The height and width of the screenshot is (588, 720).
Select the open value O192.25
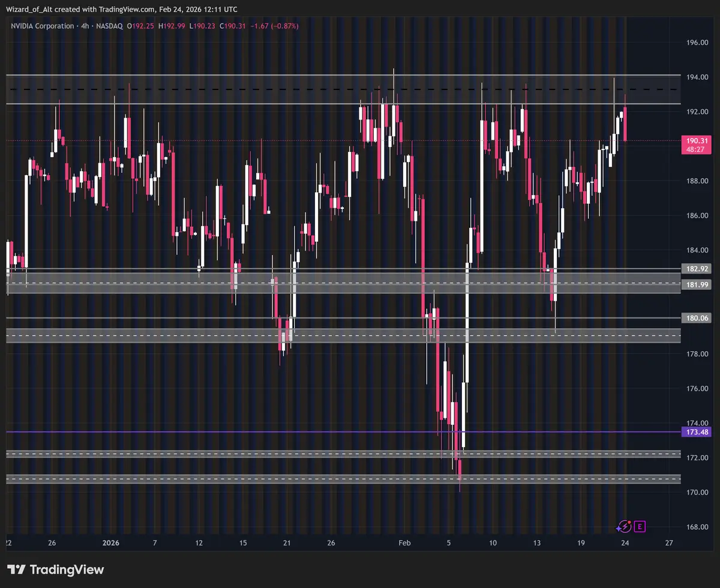tap(141, 26)
